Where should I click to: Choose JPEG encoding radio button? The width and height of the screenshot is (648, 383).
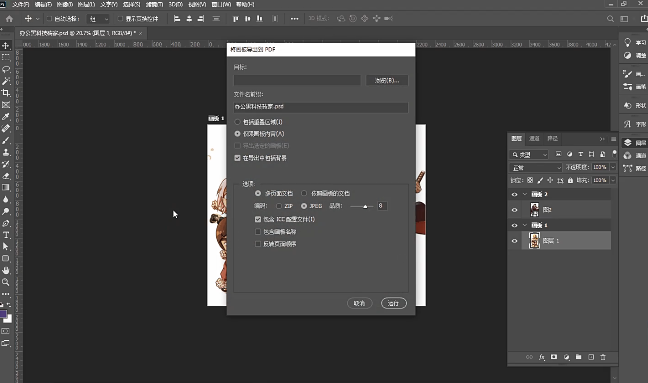point(304,206)
